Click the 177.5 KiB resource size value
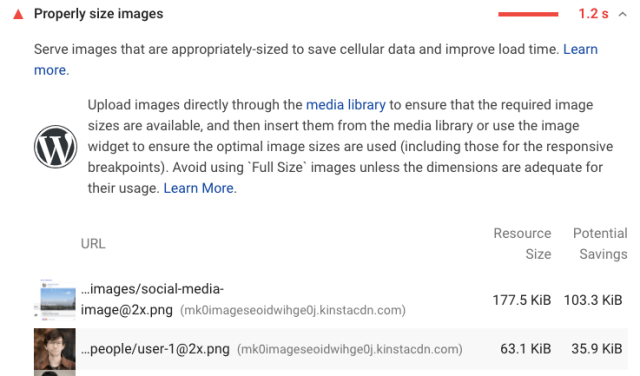Viewport: 640px width, 376px height. 522,300
